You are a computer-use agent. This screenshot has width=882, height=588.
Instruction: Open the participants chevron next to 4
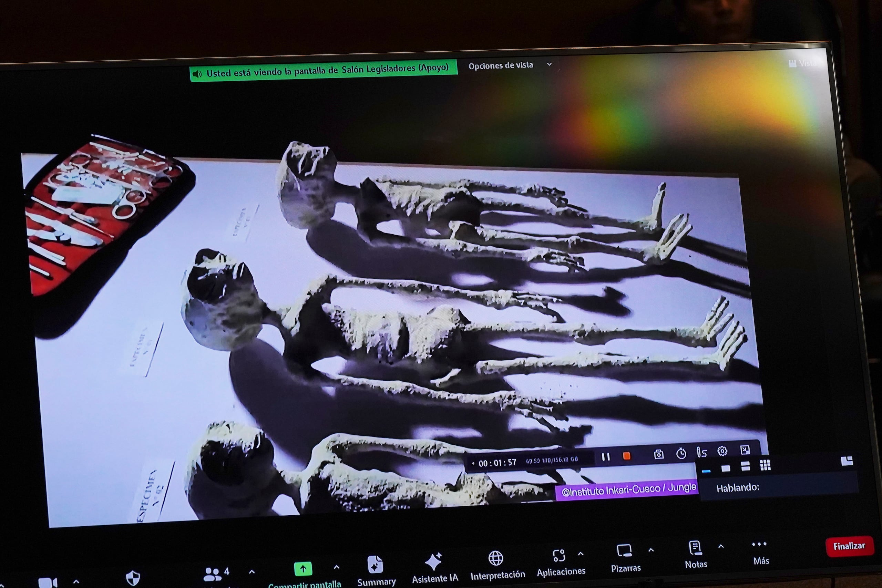point(251,572)
